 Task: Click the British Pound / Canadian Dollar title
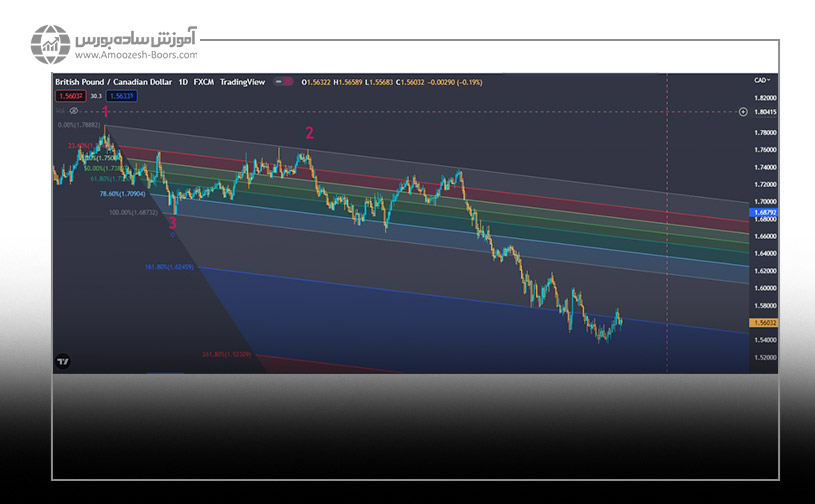pyautogui.click(x=112, y=81)
